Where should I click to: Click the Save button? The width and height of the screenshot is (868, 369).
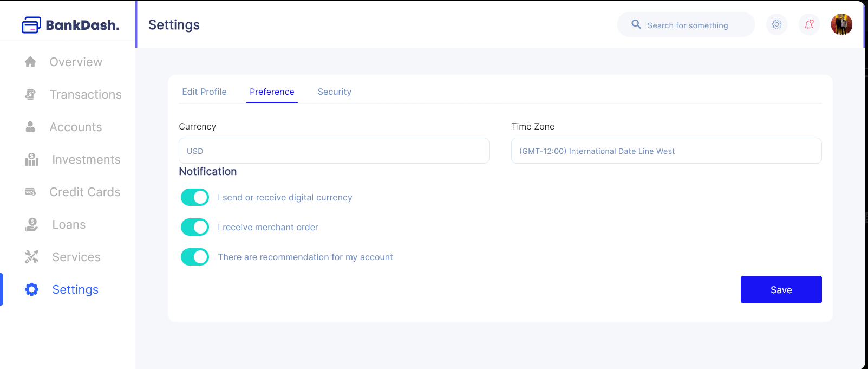coord(781,289)
